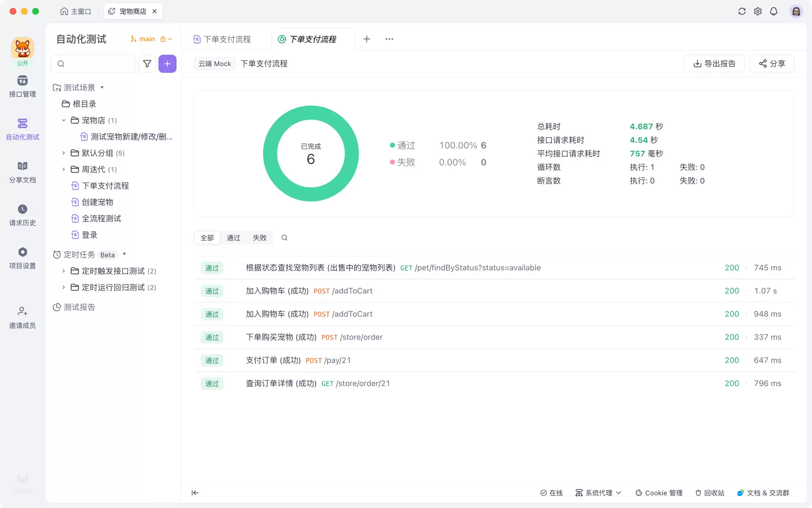Expand the 定时触发接口测试 folder
Screen dimensions: 812x508
coord(64,271)
